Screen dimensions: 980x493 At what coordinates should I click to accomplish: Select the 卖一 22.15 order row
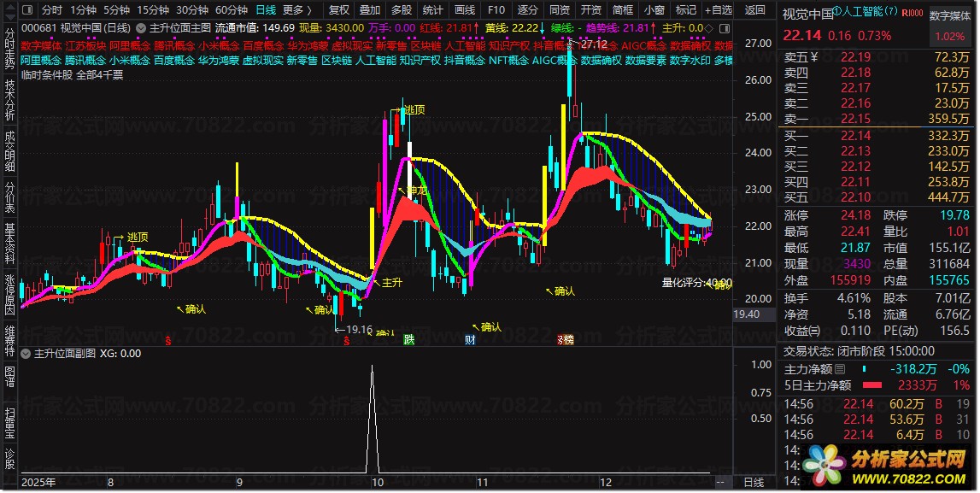877,119
